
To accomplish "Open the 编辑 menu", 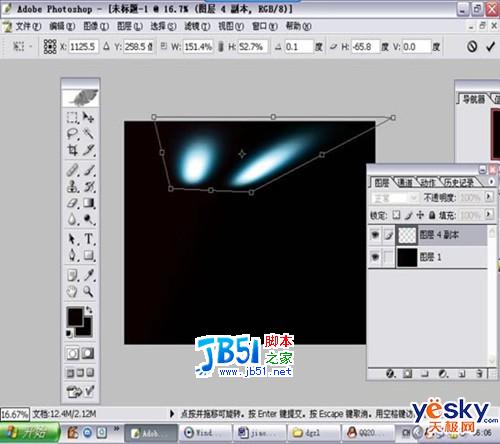I will pos(62,26).
